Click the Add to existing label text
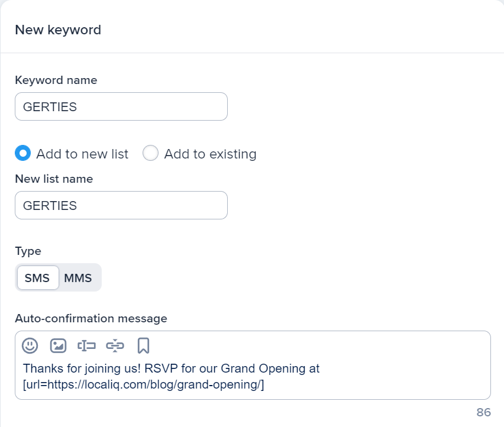The image size is (504, 427). point(210,154)
